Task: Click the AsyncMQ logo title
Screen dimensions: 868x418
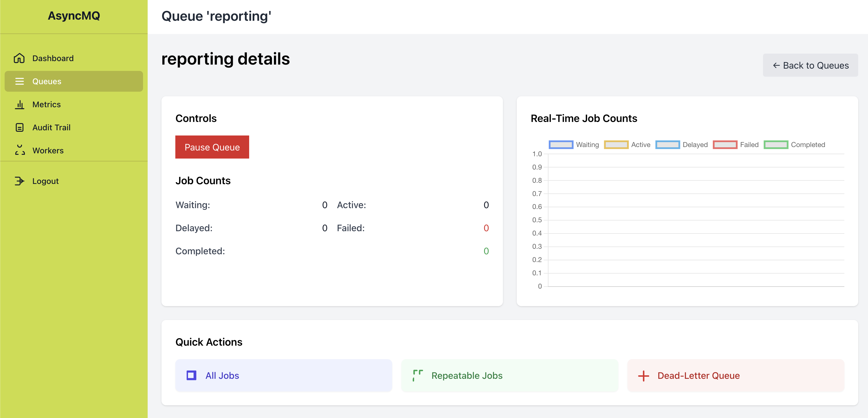Action: point(74,16)
